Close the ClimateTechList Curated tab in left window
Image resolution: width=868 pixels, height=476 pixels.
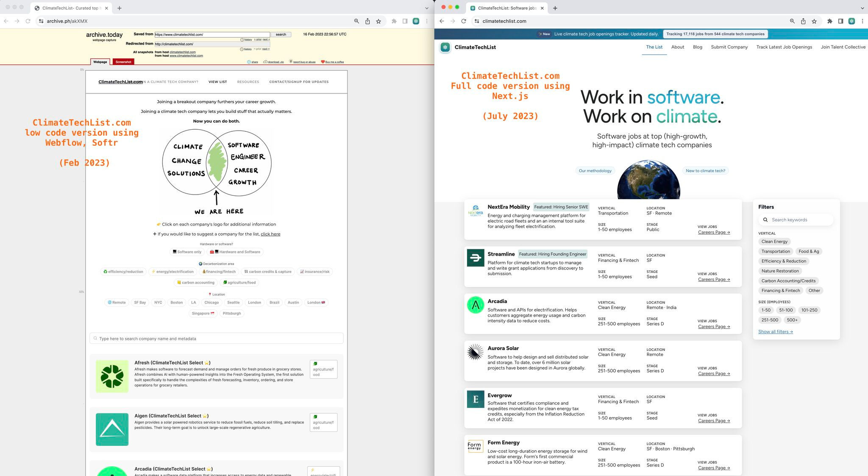click(x=106, y=8)
